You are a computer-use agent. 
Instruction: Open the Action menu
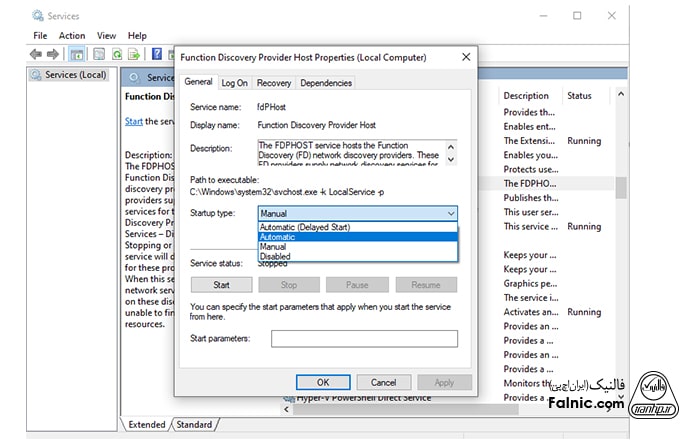pyautogui.click(x=72, y=35)
